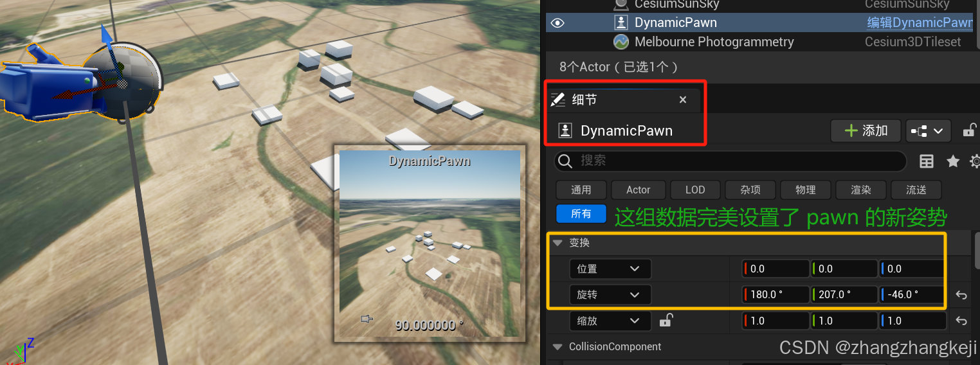Select the 渲染 filter tab
The image size is (980, 365).
(860, 190)
